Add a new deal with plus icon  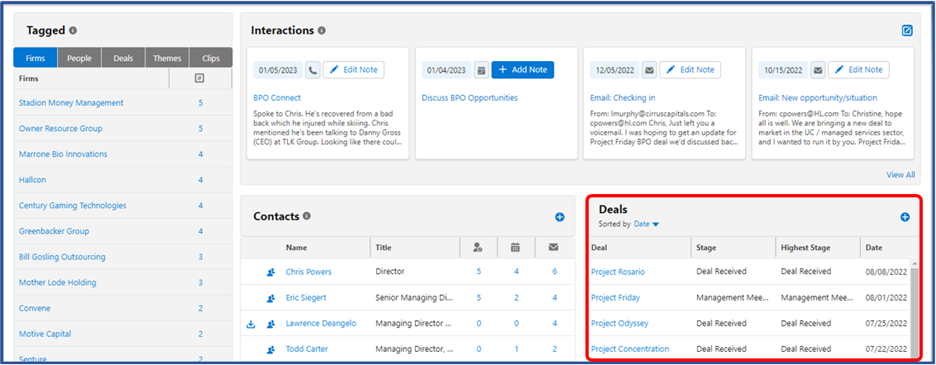[905, 217]
